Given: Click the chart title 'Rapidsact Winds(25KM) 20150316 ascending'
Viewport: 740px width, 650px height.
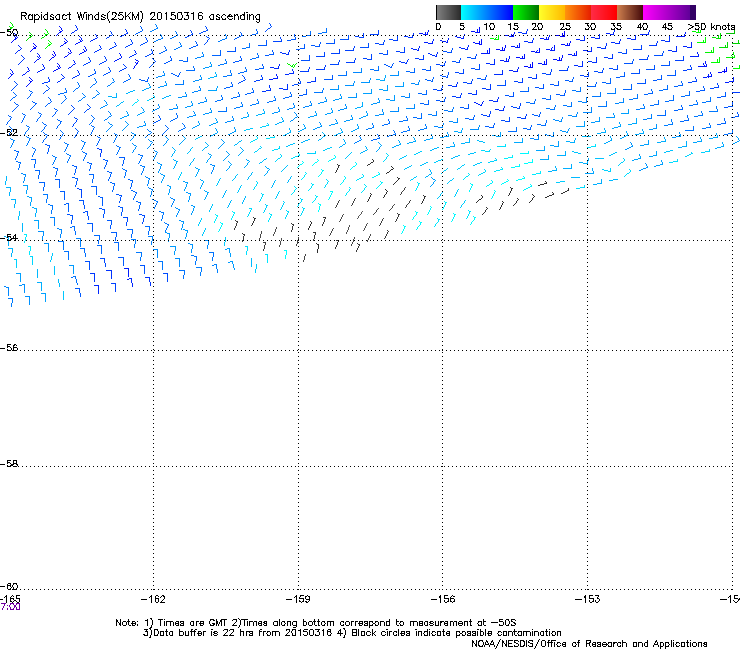Looking at the screenshot, I should (x=140, y=17).
